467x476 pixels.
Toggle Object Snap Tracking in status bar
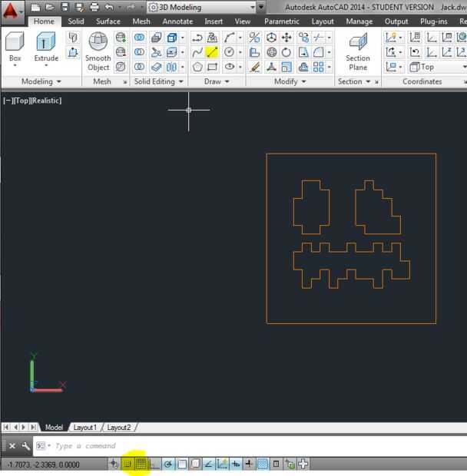pos(209,464)
